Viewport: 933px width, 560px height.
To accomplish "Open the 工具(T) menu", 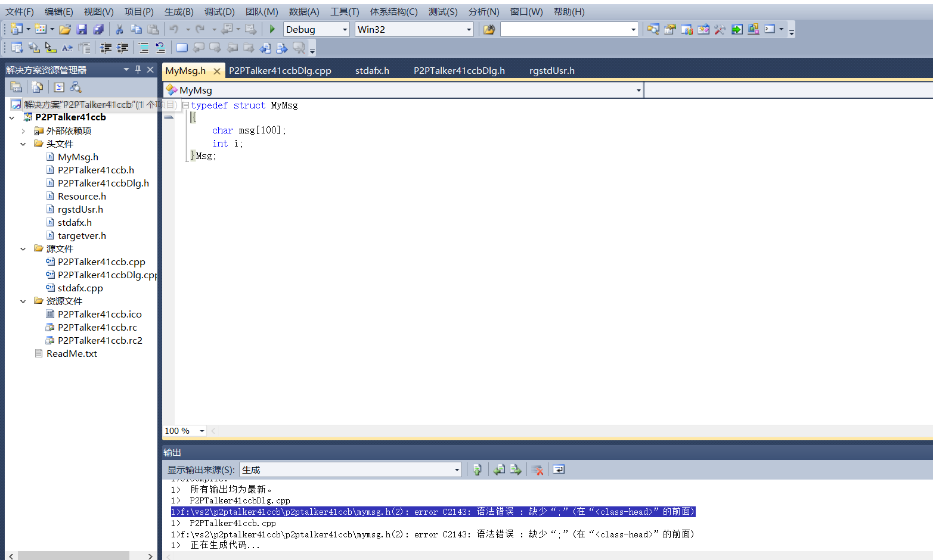I will click(345, 12).
